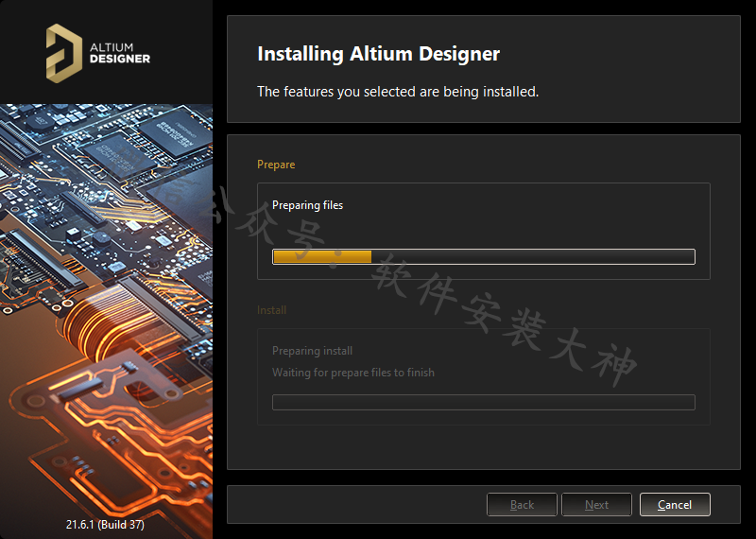Click the "Install" section label
The image size is (756, 539).
click(271, 310)
